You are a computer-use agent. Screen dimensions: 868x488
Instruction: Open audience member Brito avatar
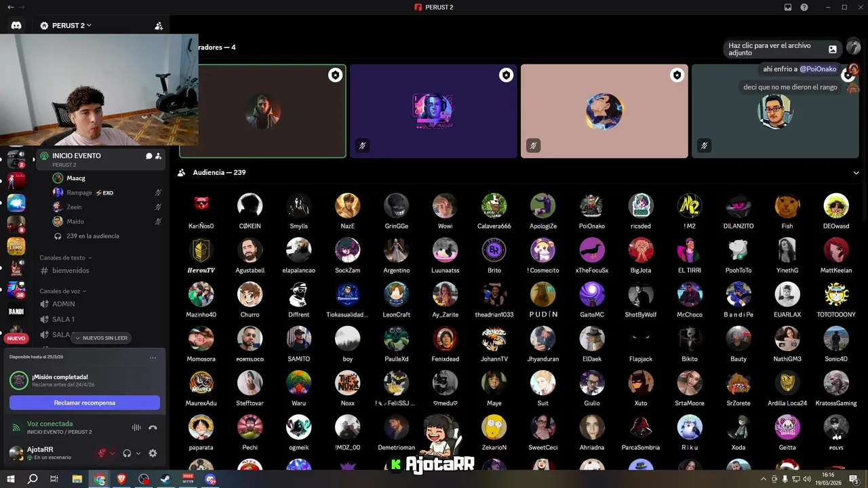494,250
